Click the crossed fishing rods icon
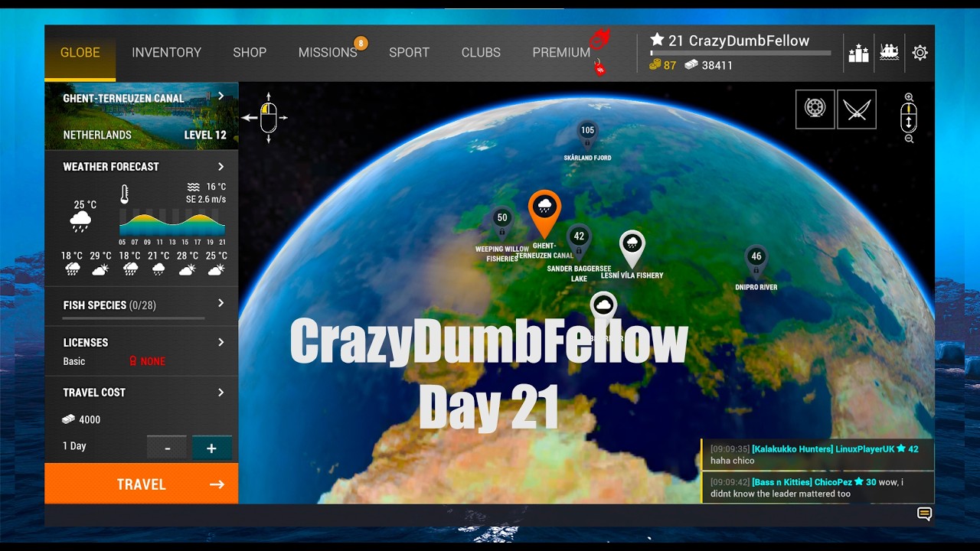This screenshot has width=980, height=551. [x=857, y=109]
